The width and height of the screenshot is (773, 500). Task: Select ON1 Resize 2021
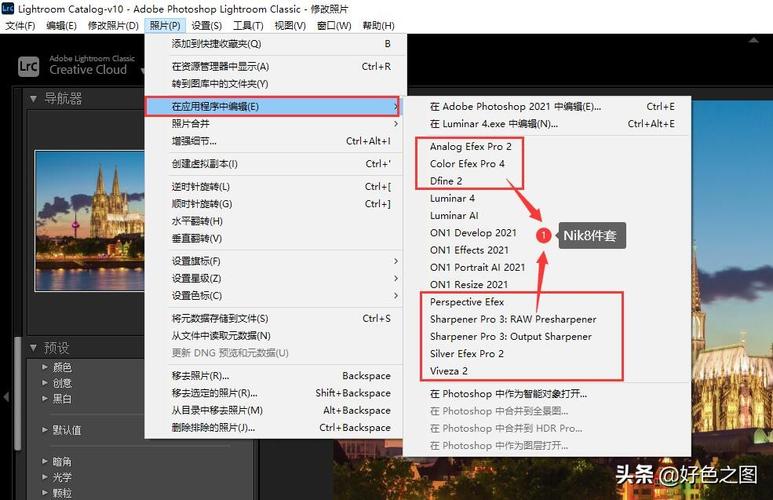pos(547,285)
